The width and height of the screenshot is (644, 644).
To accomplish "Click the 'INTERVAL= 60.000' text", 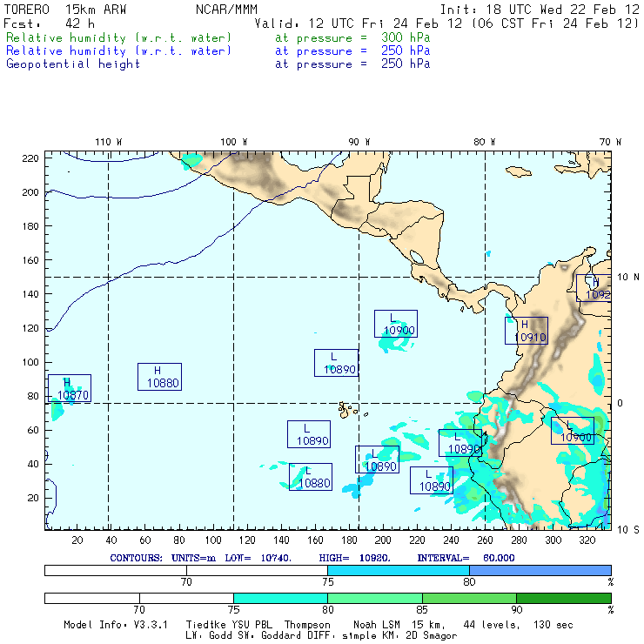I will coord(466,558).
